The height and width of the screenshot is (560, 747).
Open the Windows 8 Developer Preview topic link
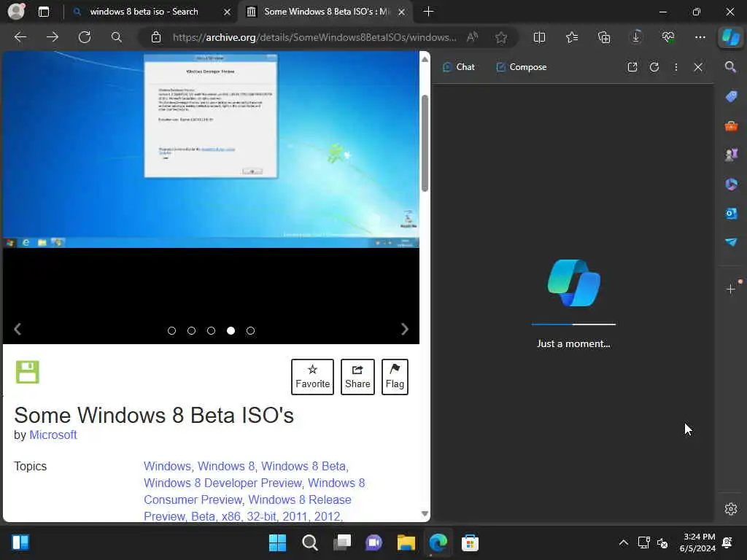click(x=223, y=483)
